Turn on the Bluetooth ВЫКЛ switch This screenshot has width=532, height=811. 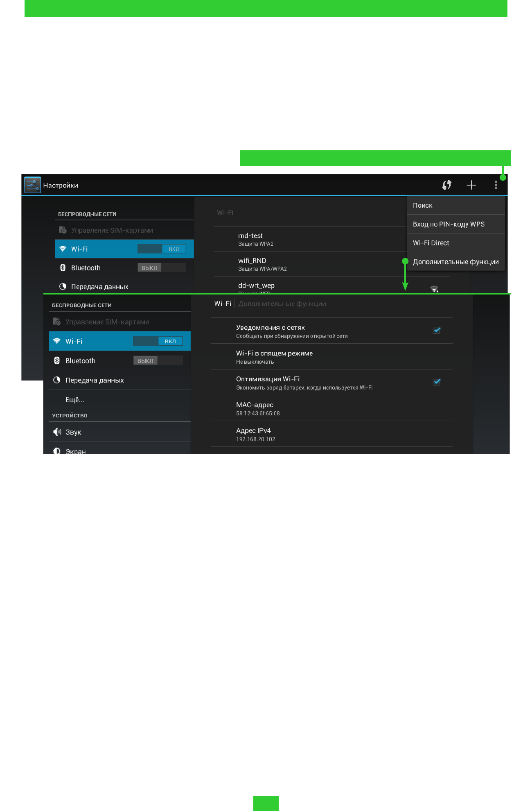click(158, 361)
